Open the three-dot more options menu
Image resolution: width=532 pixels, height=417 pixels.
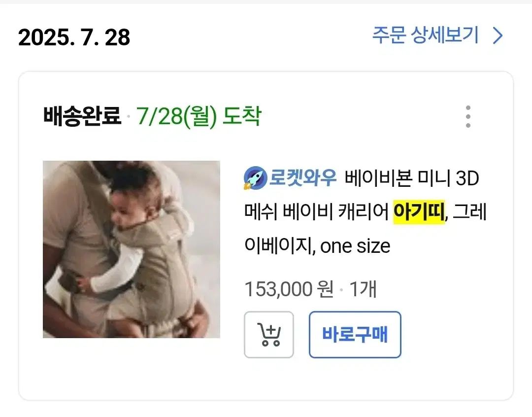pyautogui.click(x=468, y=116)
